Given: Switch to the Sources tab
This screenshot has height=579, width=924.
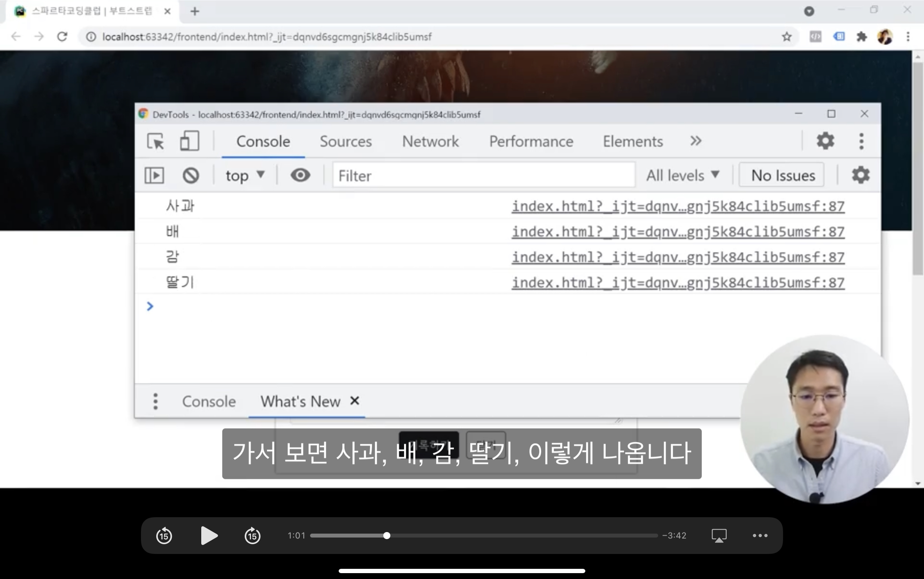Looking at the screenshot, I should click(x=346, y=141).
